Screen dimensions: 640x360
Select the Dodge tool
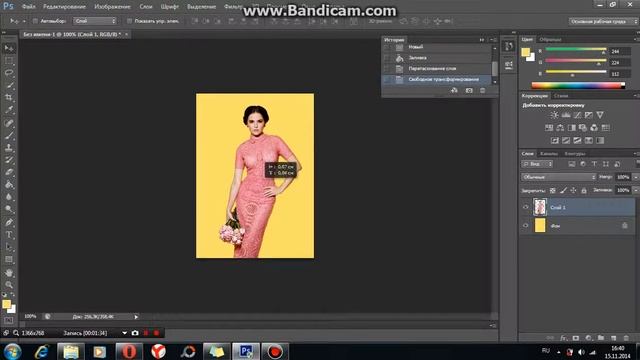click(9, 209)
